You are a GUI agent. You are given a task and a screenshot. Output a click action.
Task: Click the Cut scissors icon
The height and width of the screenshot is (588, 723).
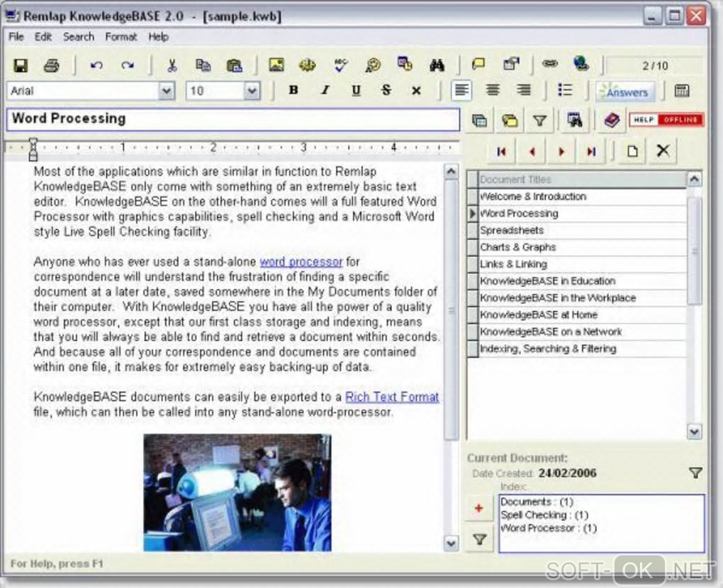[172, 65]
